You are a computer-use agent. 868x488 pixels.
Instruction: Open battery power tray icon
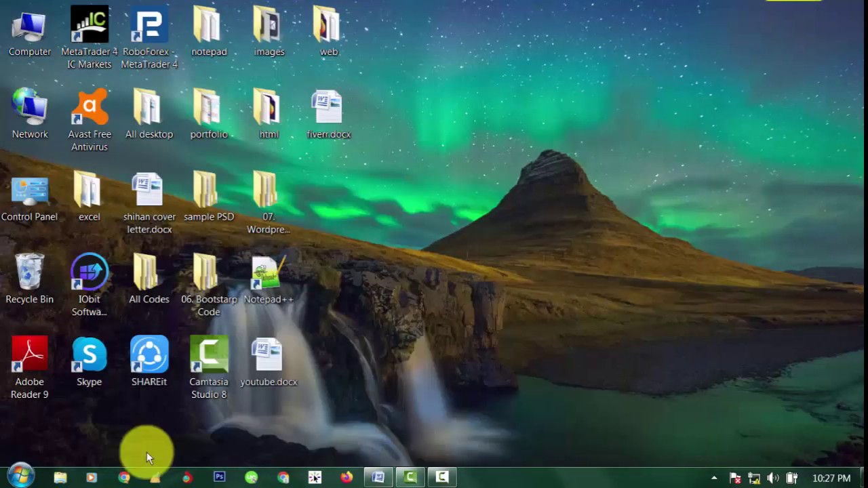point(792,478)
